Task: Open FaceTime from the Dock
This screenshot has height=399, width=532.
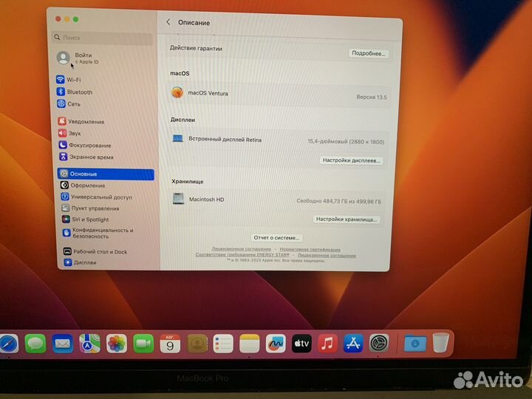Action: tap(143, 344)
